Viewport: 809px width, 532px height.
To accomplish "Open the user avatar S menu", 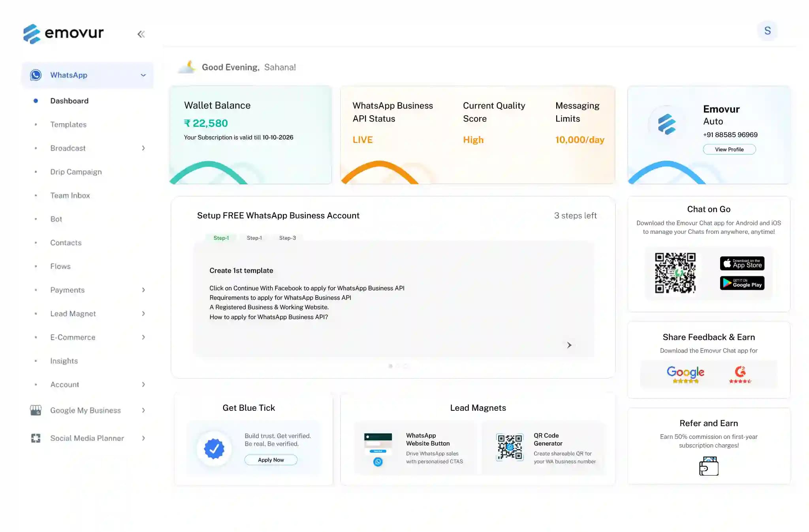I will click(767, 31).
